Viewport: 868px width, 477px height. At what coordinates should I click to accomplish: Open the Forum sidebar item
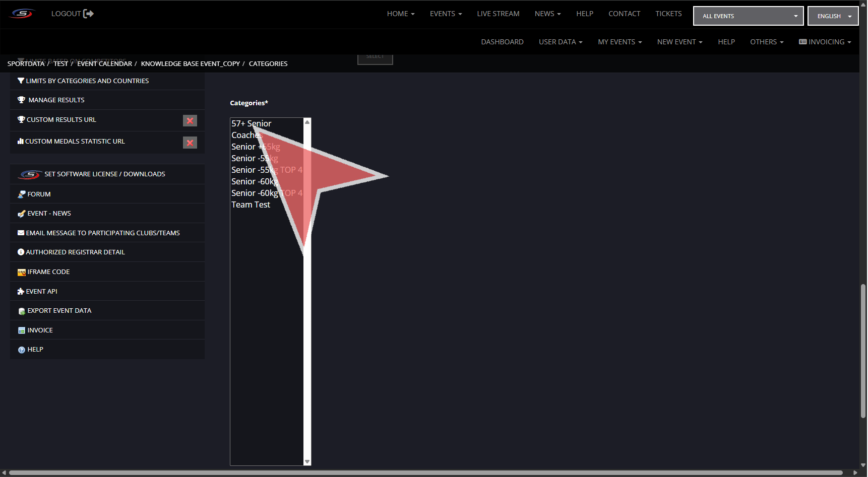tap(39, 194)
